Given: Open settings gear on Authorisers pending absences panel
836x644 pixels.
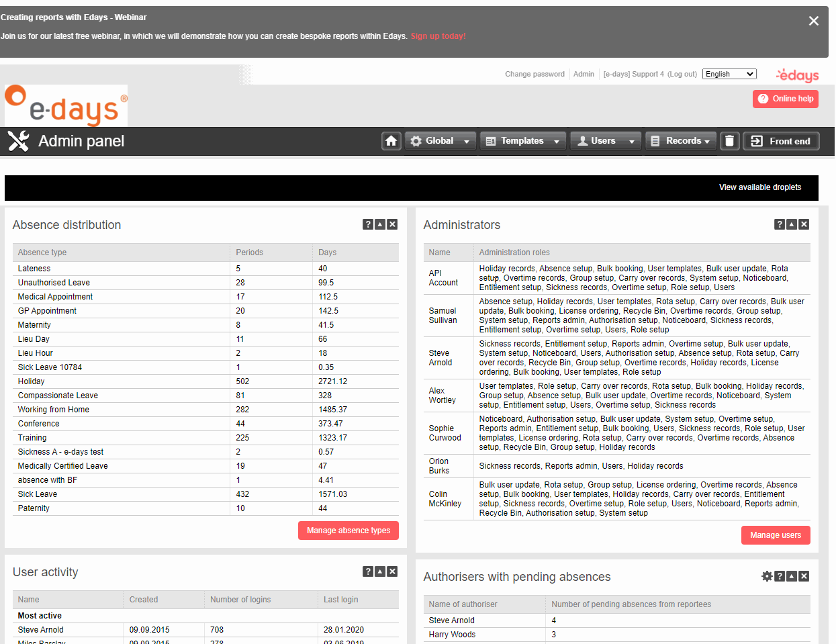Looking at the screenshot, I should click(767, 576).
